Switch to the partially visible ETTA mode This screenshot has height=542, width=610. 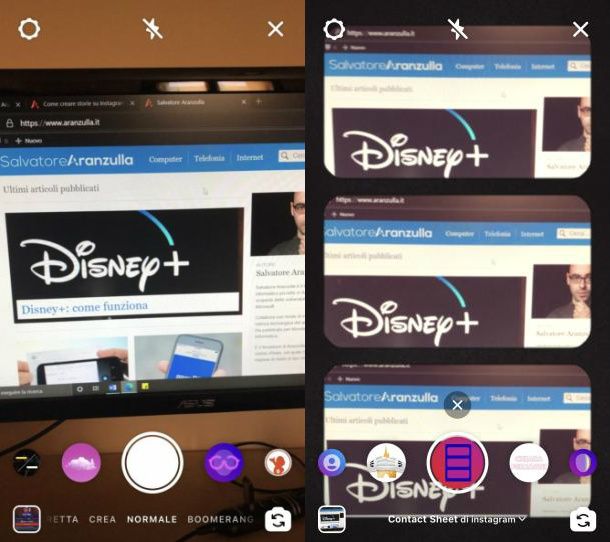[x=63, y=519]
